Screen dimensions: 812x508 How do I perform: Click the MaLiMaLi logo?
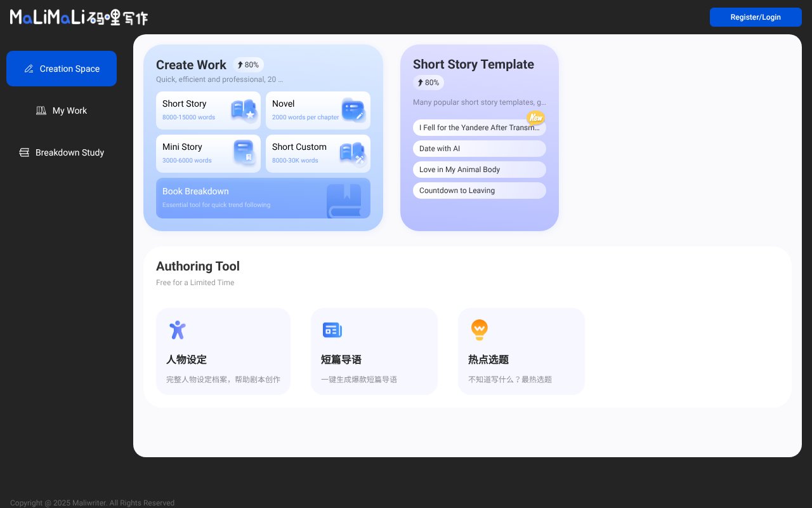pyautogui.click(x=78, y=17)
